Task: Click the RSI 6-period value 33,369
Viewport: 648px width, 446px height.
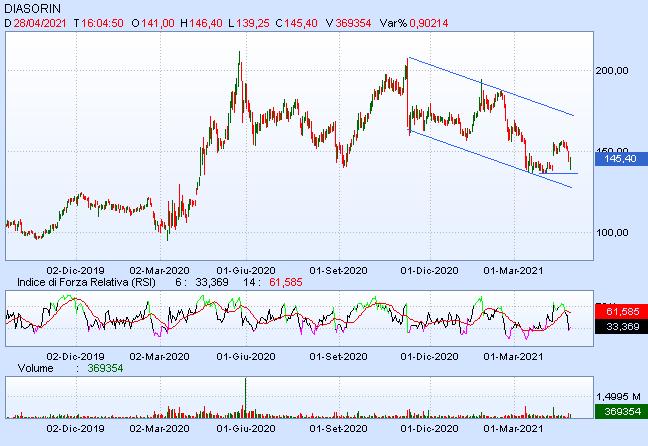Action: [x=212, y=282]
